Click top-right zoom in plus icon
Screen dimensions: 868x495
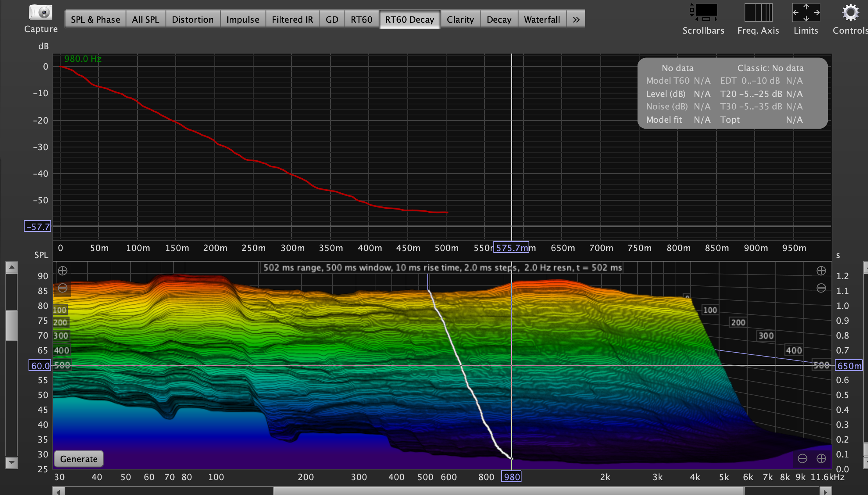821,271
